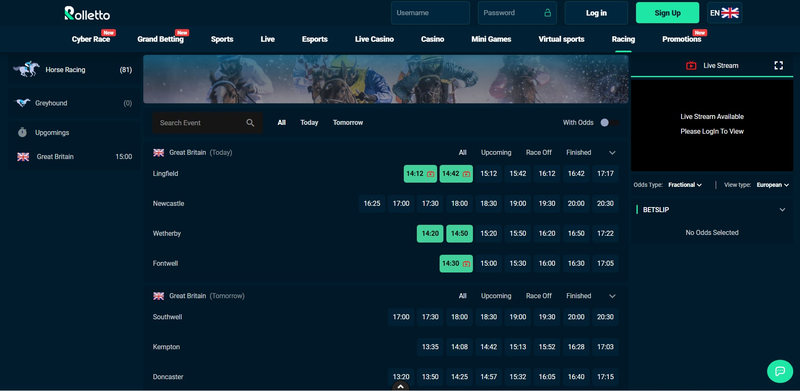Click the Fontwell venue name
800x391 pixels.
click(165, 264)
